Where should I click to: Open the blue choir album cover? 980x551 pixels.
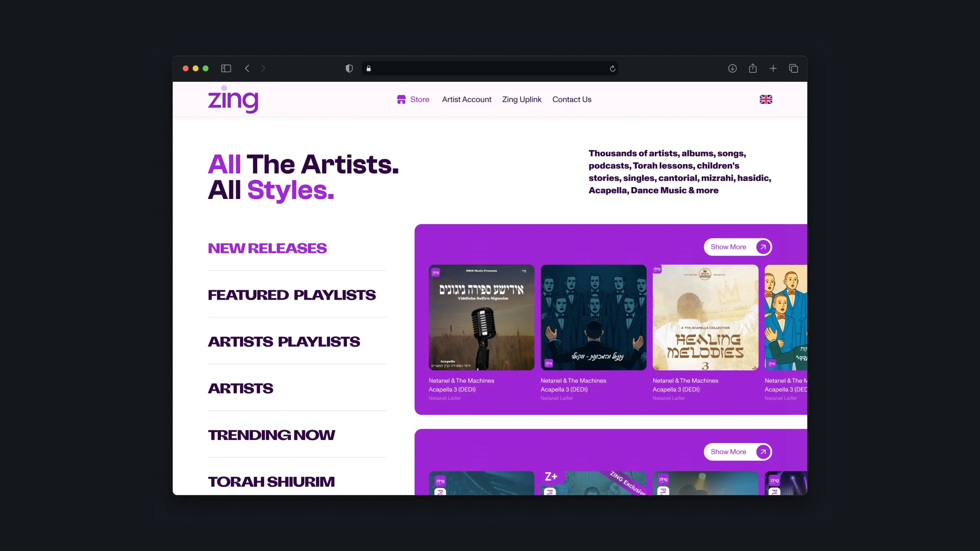tap(593, 318)
